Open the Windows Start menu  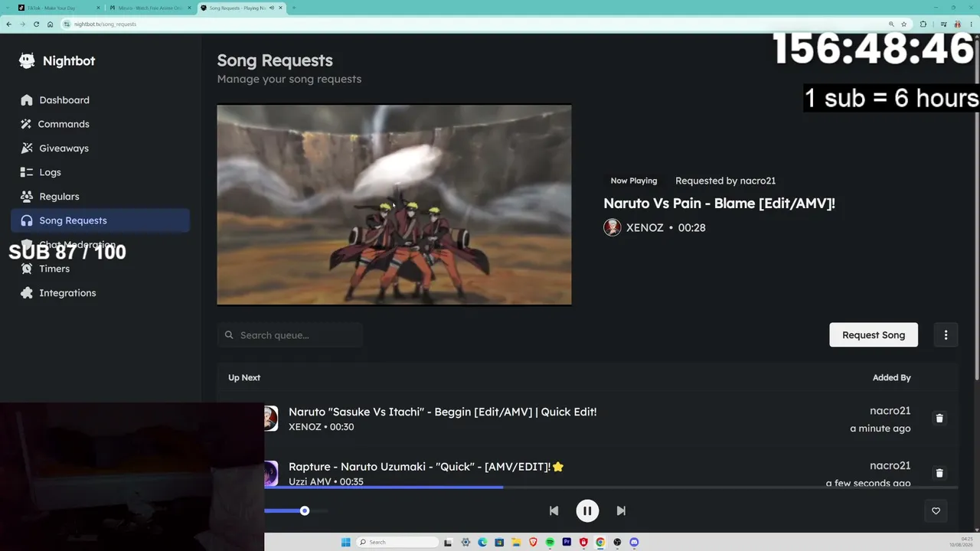pyautogui.click(x=345, y=542)
